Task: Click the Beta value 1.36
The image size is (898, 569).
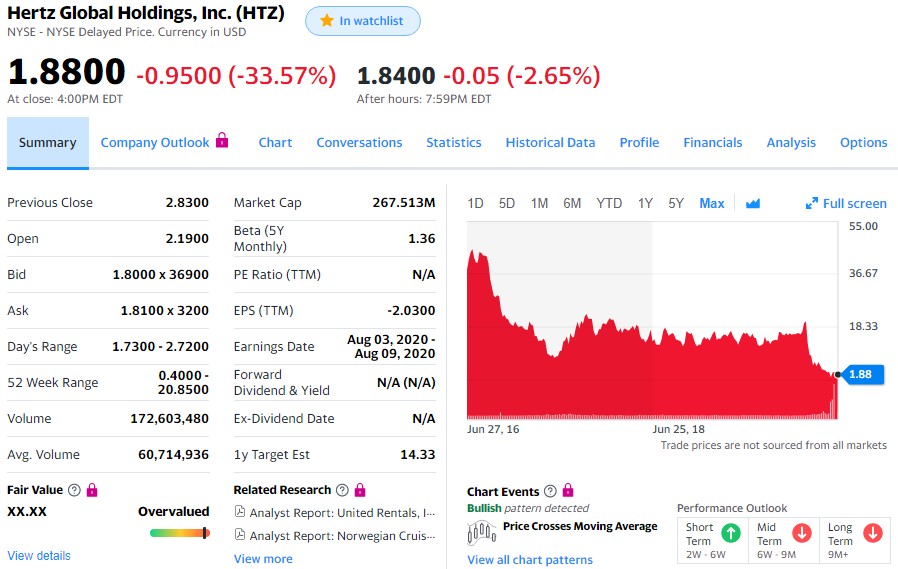Action: pyautogui.click(x=422, y=239)
